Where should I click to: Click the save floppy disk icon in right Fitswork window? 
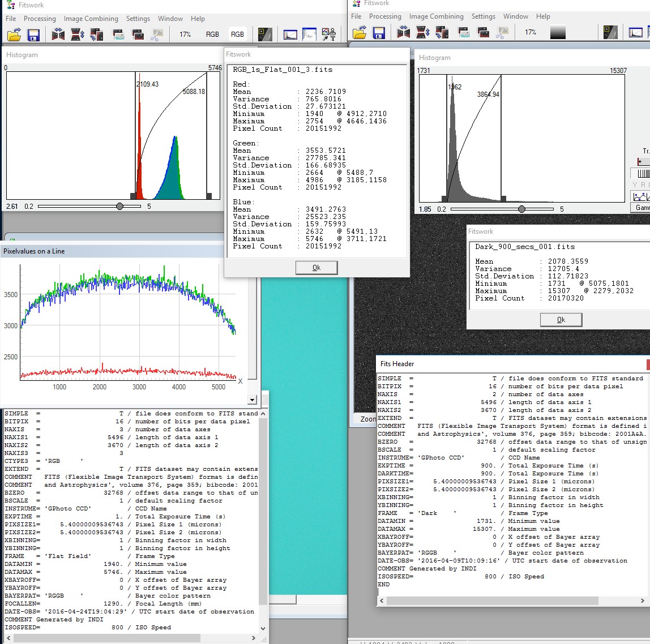pyautogui.click(x=379, y=32)
